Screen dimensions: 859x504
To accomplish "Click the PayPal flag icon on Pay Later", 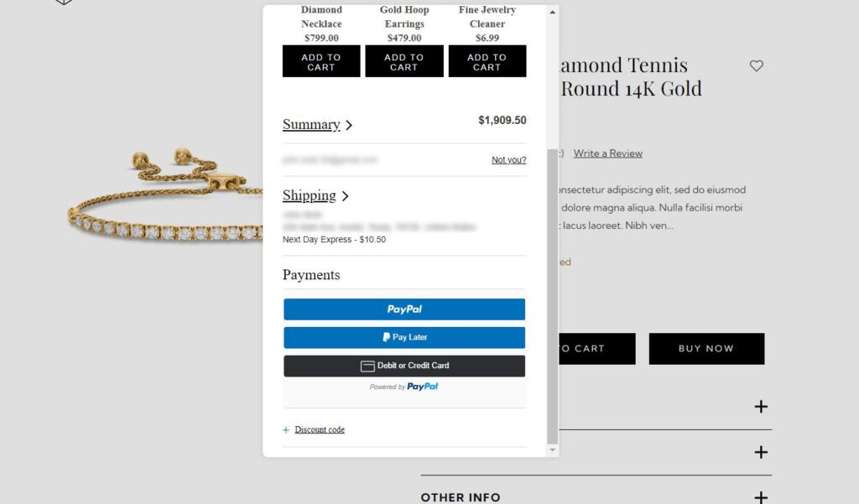I will [x=385, y=337].
